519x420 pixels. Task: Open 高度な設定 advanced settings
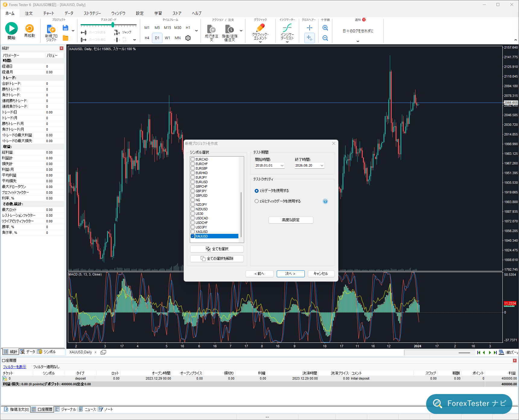(291, 220)
